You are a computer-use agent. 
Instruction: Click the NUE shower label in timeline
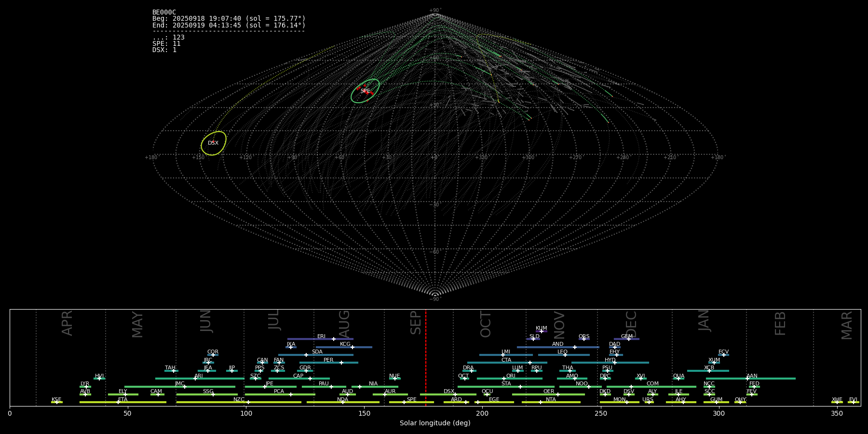coord(394,376)
